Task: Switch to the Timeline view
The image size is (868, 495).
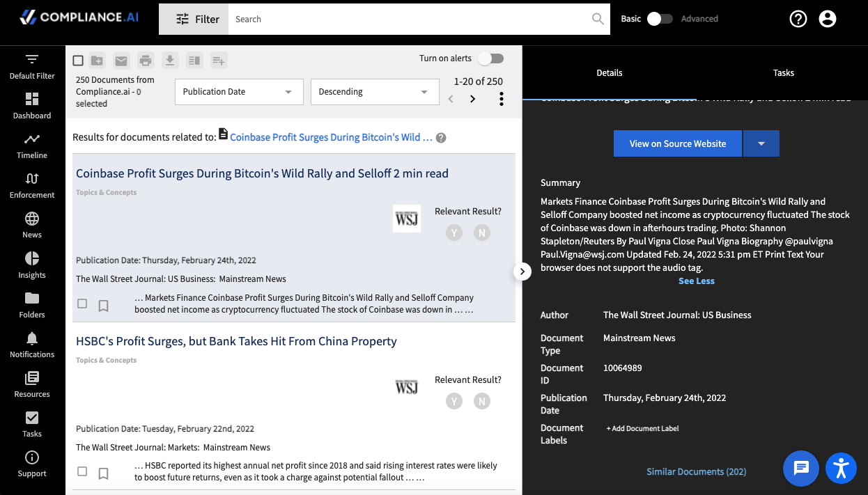Action: coord(31,146)
